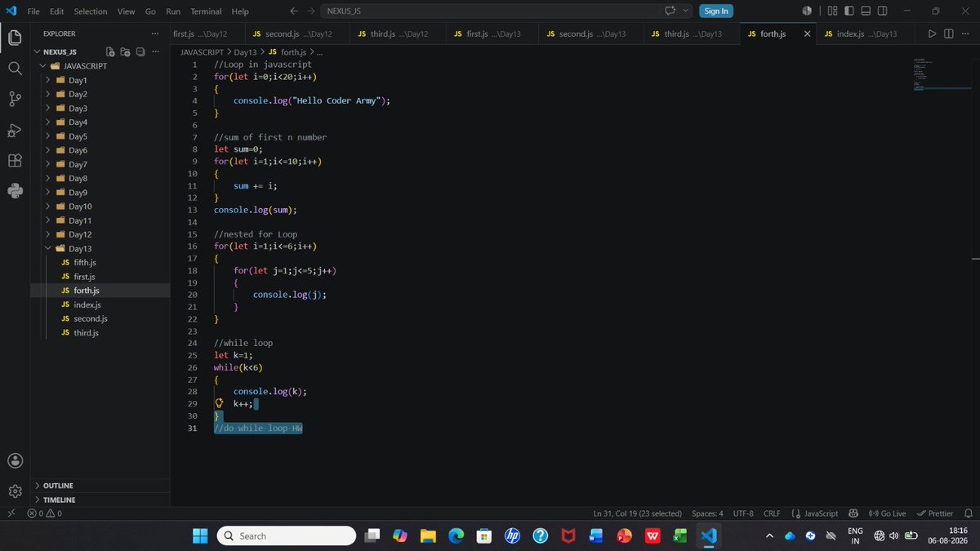
Task: Close the forth.js tab
Action: tap(807, 33)
